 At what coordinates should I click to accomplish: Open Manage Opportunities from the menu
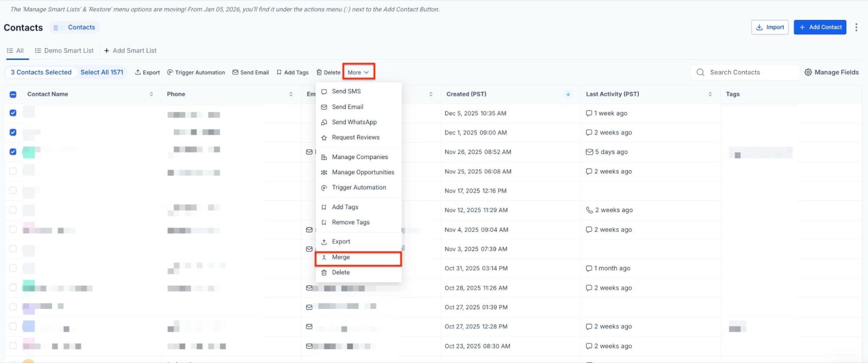(x=358, y=172)
